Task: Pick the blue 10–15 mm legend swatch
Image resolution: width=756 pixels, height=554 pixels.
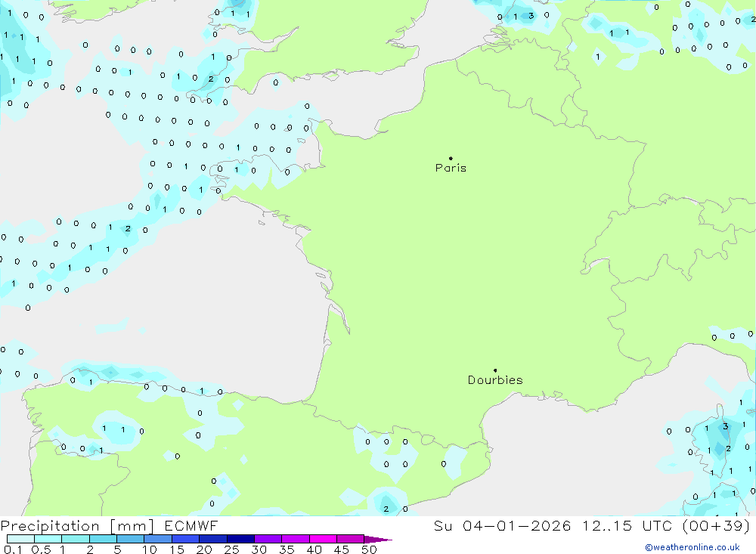Action: [x=158, y=539]
